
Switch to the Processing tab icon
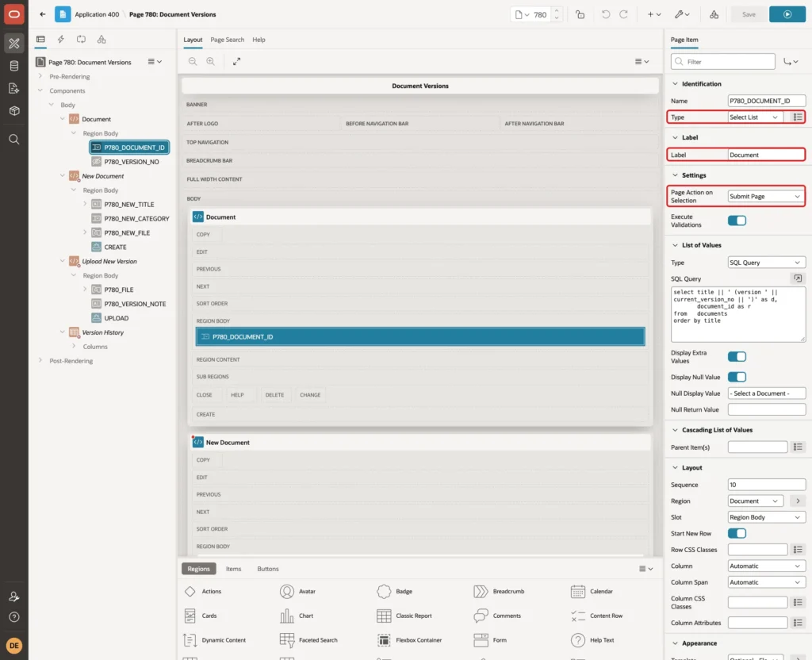[81, 40]
